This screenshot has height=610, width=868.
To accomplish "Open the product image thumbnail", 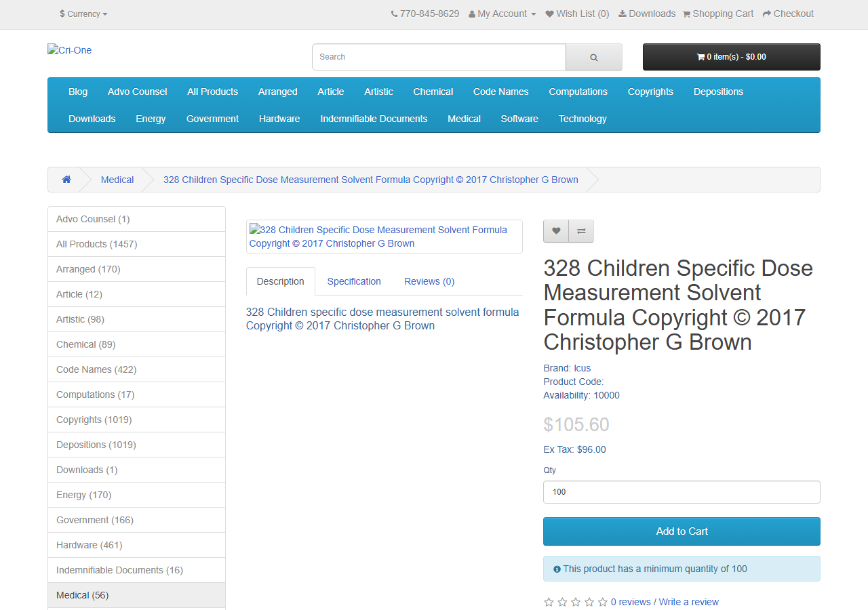I will (x=384, y=237).
